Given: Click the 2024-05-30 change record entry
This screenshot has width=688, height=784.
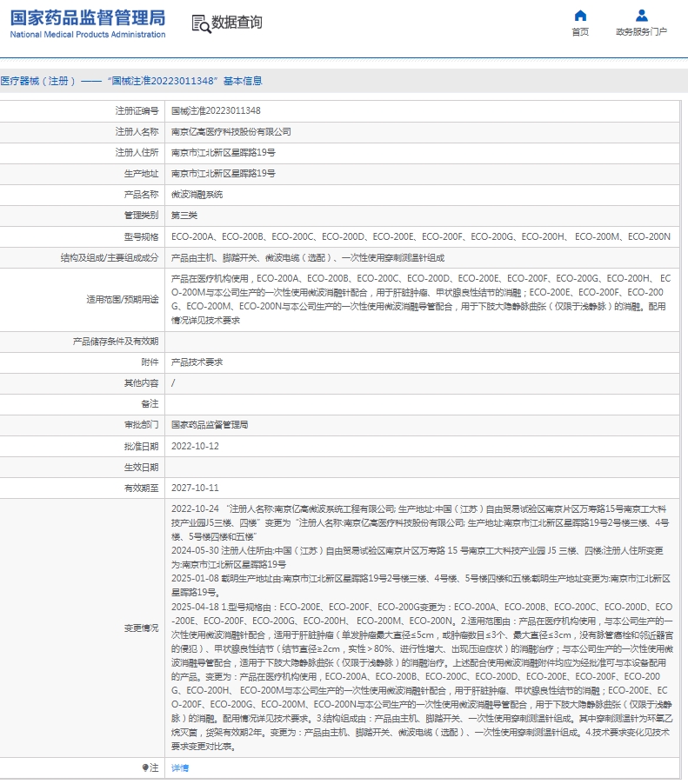Looking at the screenshot, I should click(417, 557).
